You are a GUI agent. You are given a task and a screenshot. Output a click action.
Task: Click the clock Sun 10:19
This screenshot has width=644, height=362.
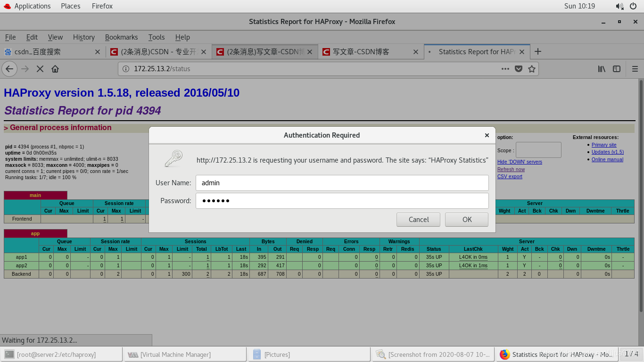coord(579,6)
